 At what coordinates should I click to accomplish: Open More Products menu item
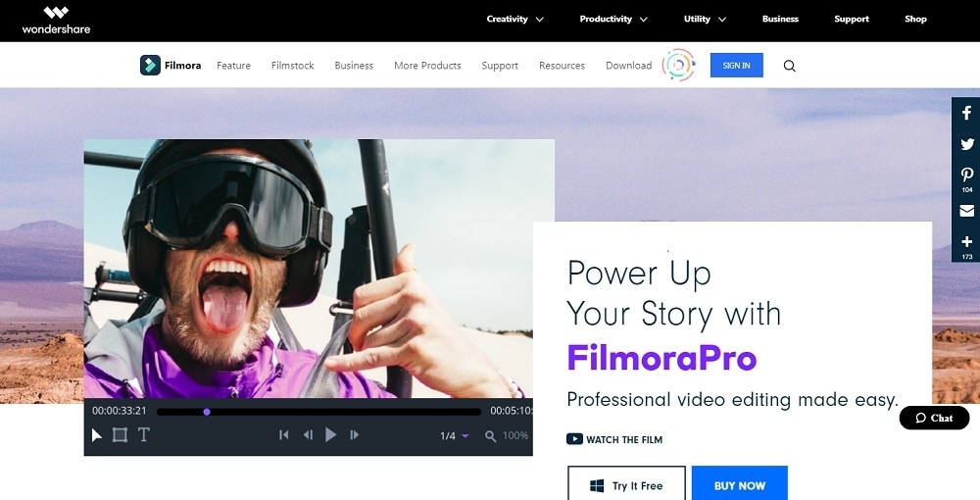(427, 65)
